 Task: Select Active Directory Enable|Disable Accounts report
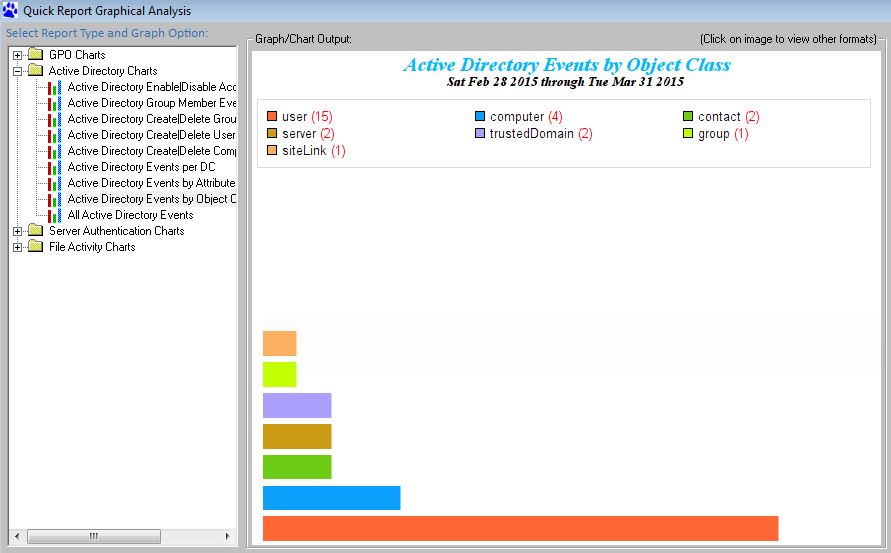point(151,87)
